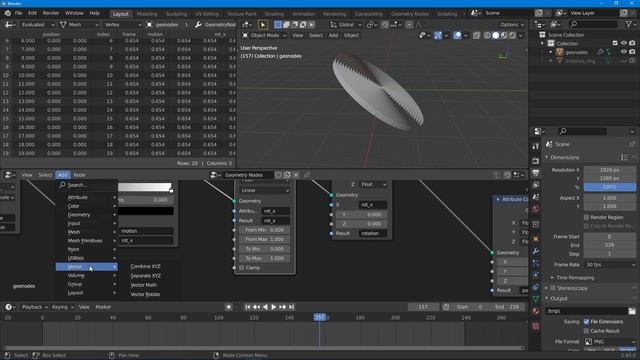The width and height of the screenshot is (640, 360).
Task: Open Object Mode dropdown
Action: click(264, 36)
